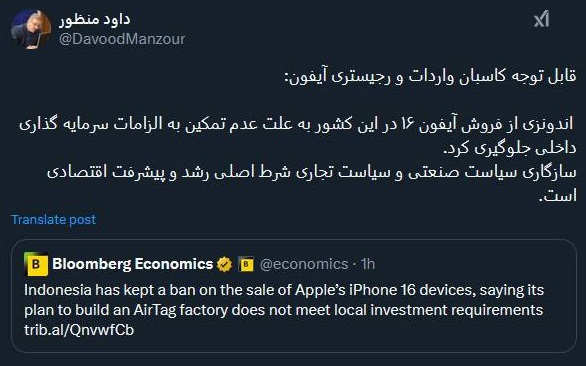Viewport: 586px width, 366px height.
Task: Click the line 'داخلی جلوگیری کرد.'
Action: click(509, 148)
